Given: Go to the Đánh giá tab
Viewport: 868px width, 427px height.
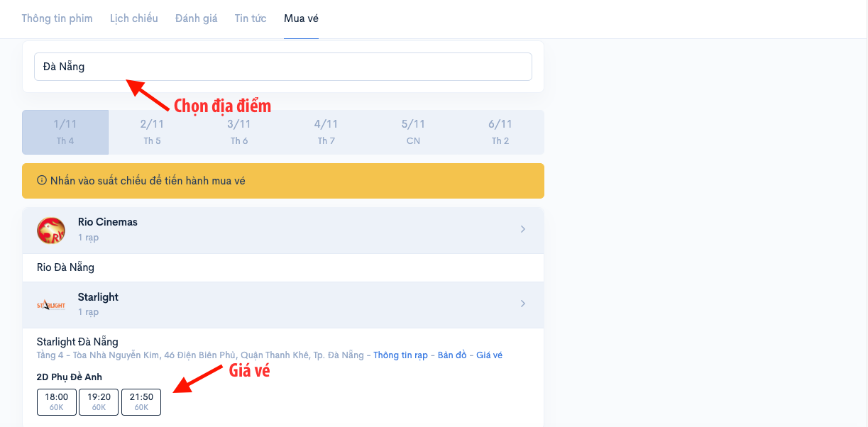Looking at the screenshot, I should coord(197,18).
